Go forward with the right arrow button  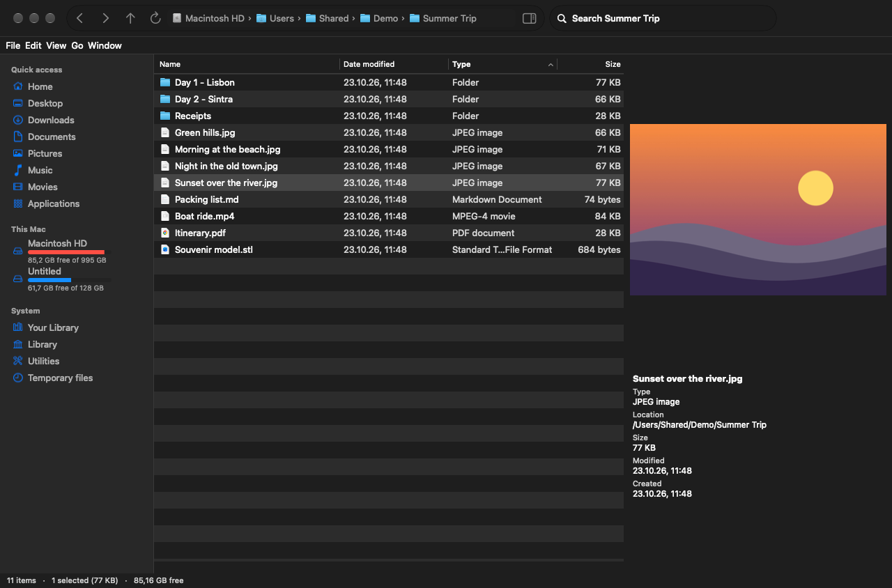tap(105, 18)
